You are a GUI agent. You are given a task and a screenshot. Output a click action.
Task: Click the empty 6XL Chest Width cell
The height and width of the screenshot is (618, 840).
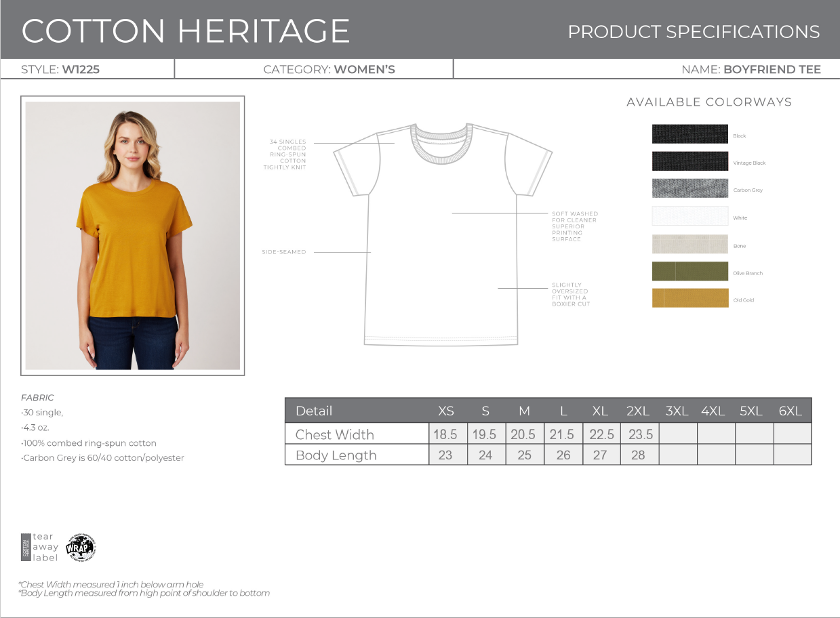click(792, 434)
